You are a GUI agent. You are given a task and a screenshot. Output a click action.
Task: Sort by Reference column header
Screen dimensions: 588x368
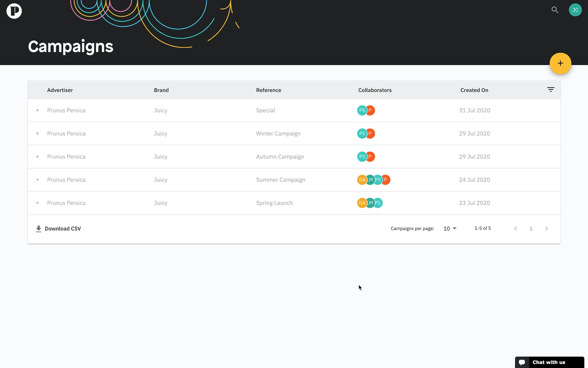tap(269, 90)
